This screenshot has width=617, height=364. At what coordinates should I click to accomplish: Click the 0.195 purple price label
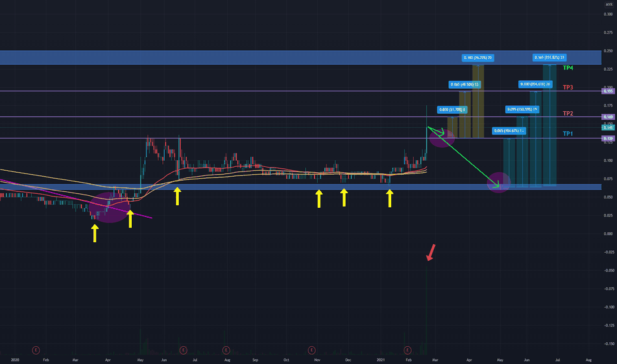pos(608,91)
